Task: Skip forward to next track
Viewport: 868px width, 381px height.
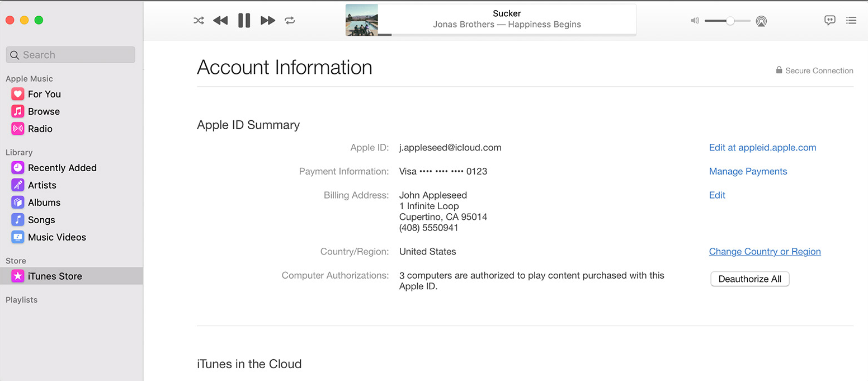Action: pyautogui.click(x=268, y=21)
